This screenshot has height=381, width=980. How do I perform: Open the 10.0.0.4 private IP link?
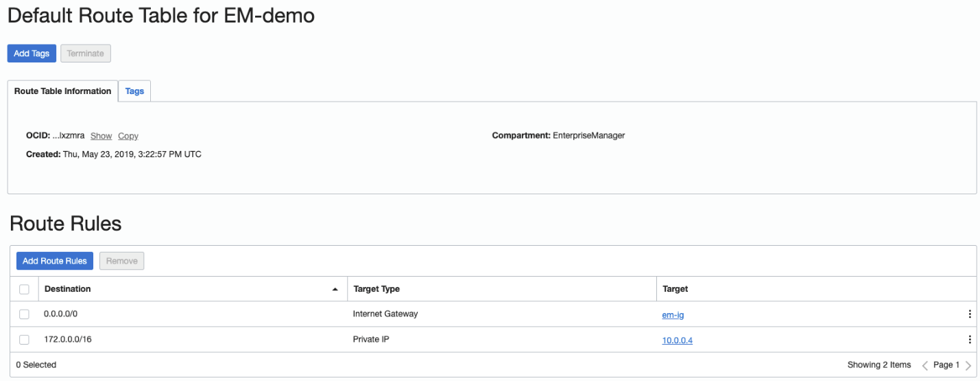pyautogui.click(x=677, y=340)
